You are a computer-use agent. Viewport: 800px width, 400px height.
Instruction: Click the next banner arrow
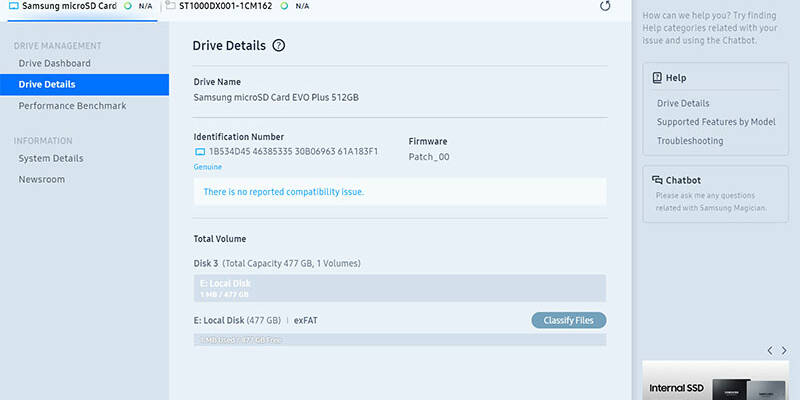784,351
